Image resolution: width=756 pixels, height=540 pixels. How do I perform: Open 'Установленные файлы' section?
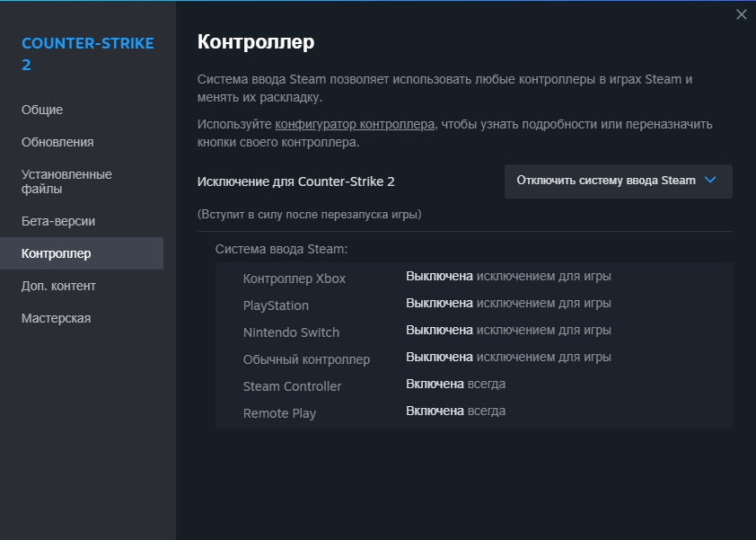tap(66, 181)
